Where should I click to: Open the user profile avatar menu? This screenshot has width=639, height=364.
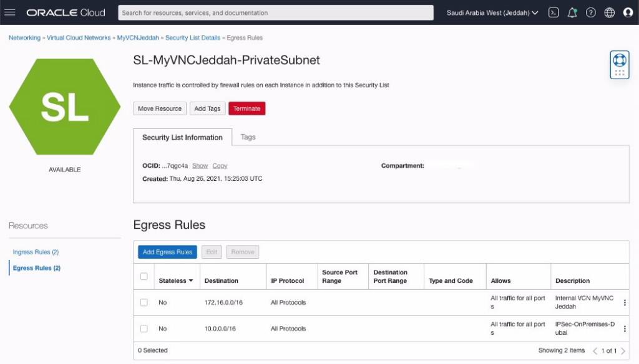(x=628, y=12)
